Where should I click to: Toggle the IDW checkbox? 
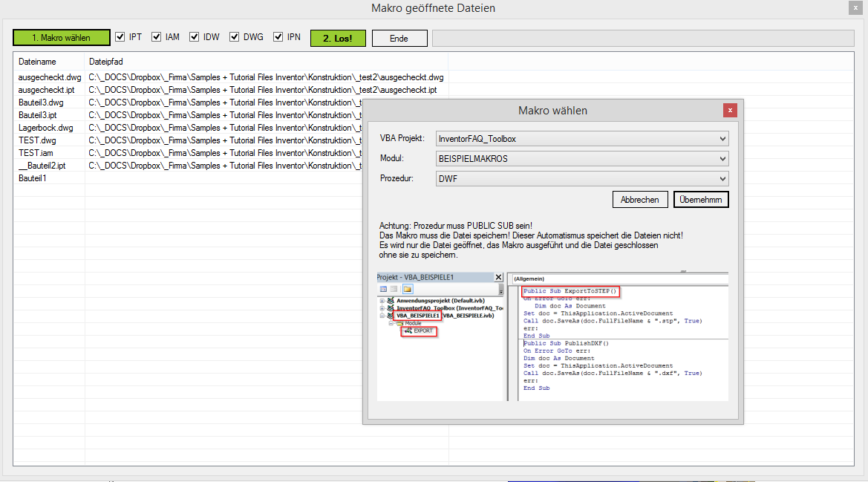(195, 37)
